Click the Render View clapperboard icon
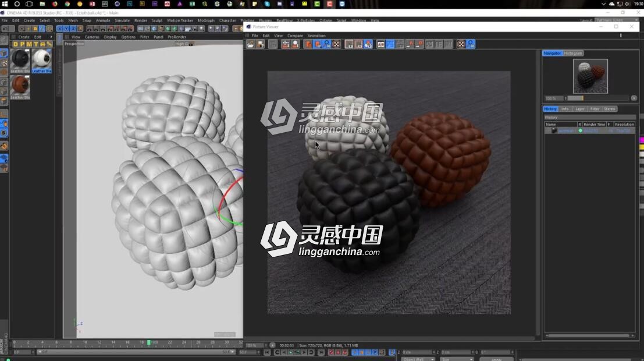Image resolution: width=644 pixels, height=361 pixels. [x=89, y=29]
